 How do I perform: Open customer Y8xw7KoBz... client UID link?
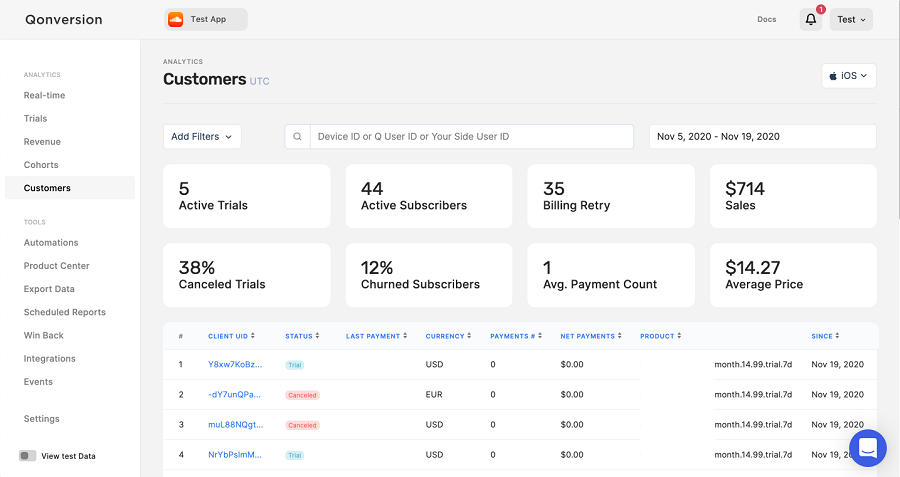235,364
